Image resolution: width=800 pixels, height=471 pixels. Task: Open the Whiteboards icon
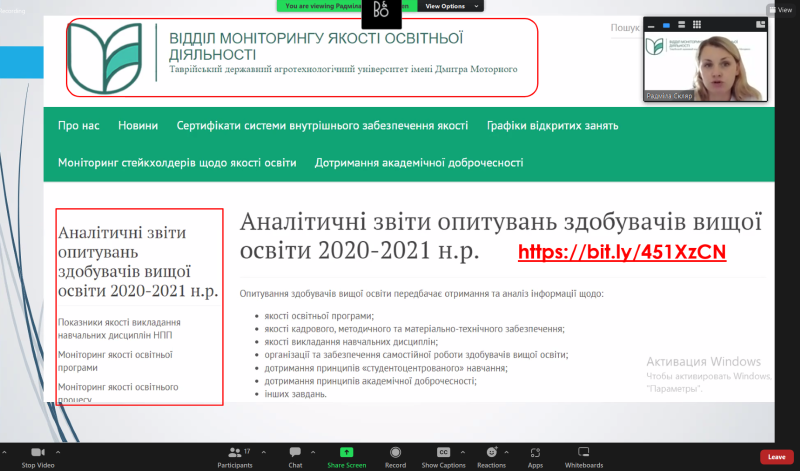pyautogui.click(x=584, y=452)
